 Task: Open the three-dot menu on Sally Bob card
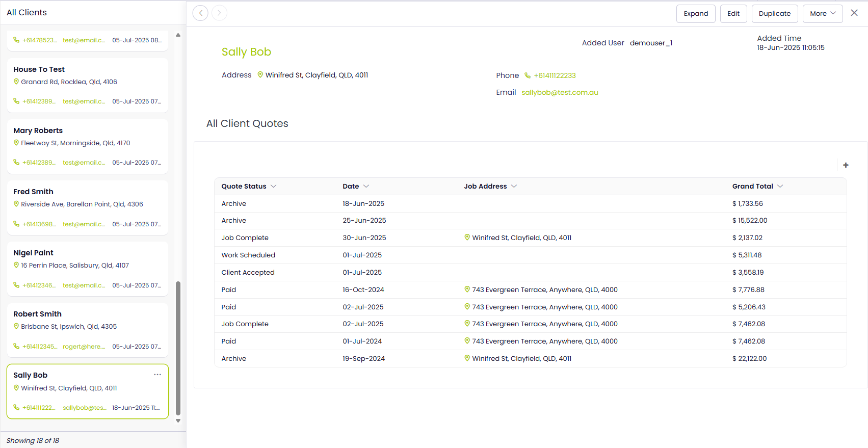coord(157,375)
